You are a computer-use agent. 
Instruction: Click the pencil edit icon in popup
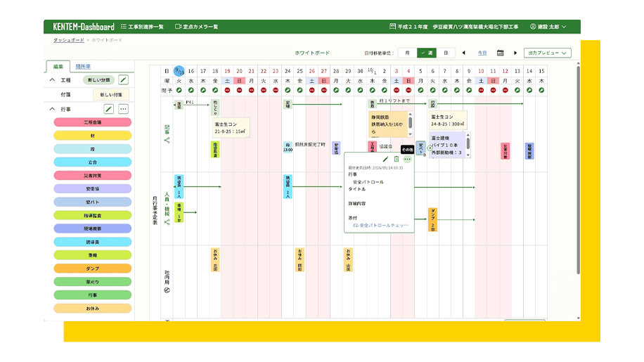pos(385,159)
